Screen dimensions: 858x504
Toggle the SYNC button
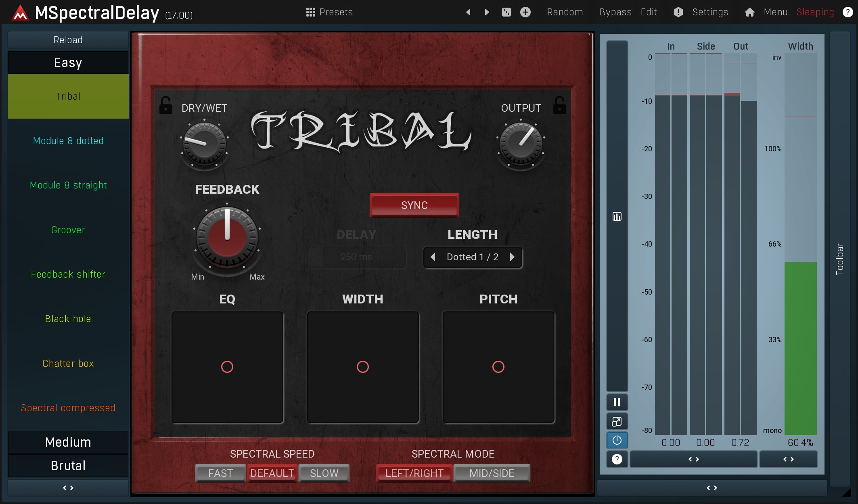tap(414, 205)
